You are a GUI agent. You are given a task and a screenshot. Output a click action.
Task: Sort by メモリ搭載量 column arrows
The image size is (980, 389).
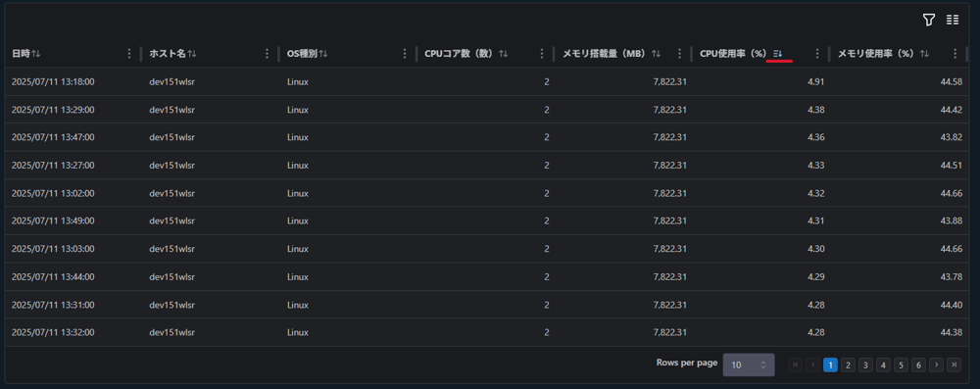656,54
